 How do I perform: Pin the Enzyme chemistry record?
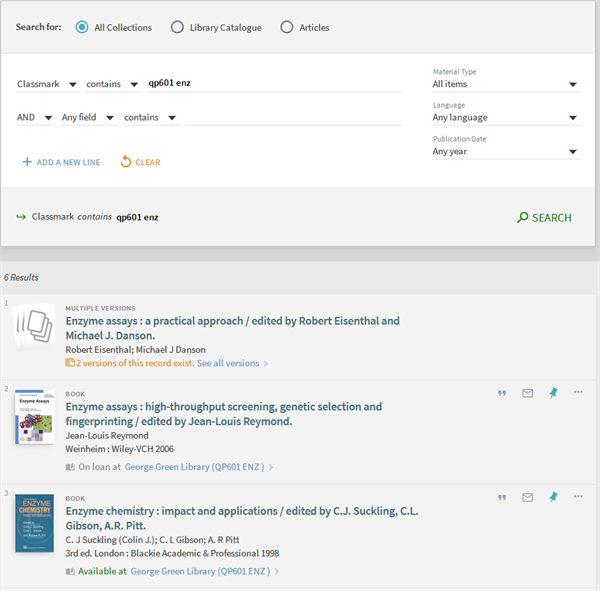pyautogui.click(x=553, y=497)
